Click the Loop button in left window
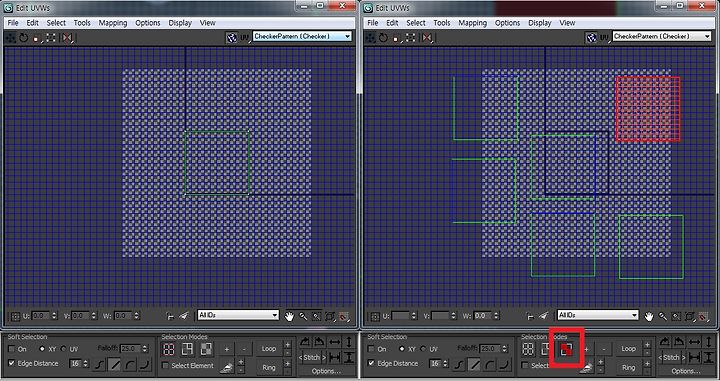Screen dimensions: 720x381 click(269, 349)
